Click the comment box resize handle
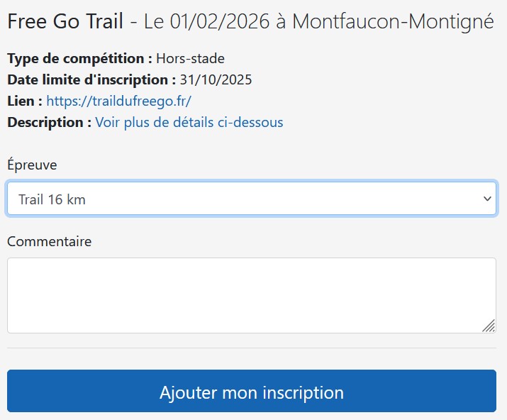 pyautogui.click(x=489, y=326)
